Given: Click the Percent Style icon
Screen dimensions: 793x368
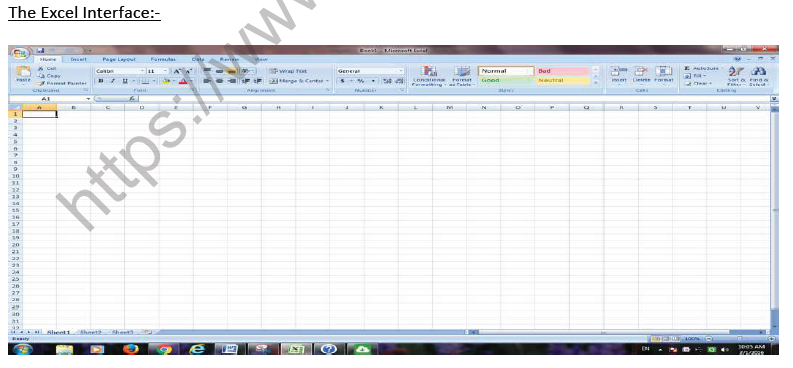Looking at the screenshot, I should pyautogui.click(x=361, y=81).
